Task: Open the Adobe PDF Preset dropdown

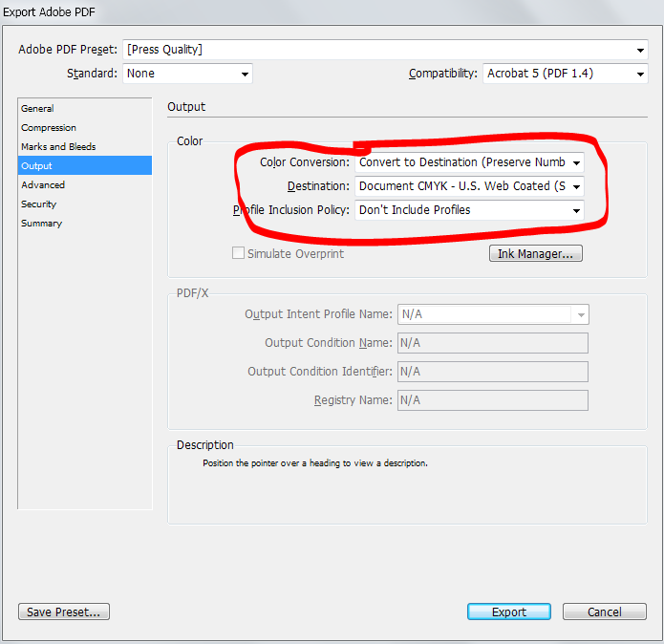Action: (x=385, y=50)
